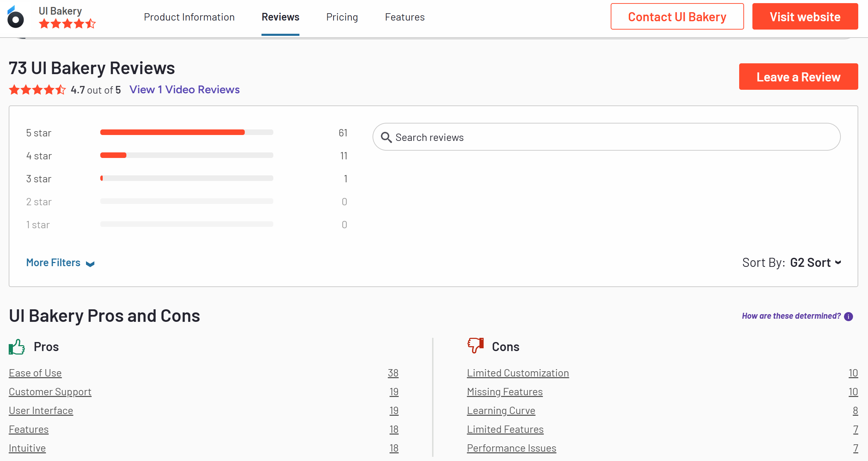Click the Leave a Review button
The width and height of the screenshot is (868, 461).
click(x=798, y=77)
